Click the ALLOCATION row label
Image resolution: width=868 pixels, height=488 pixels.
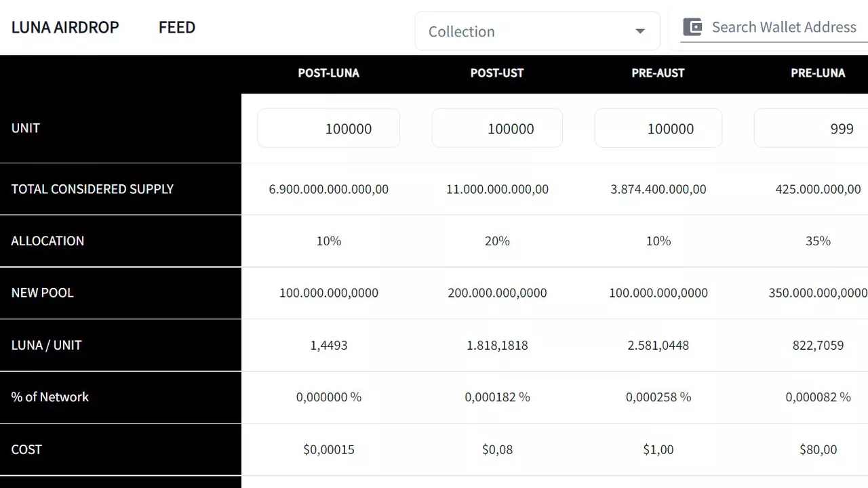coord(47,241)
